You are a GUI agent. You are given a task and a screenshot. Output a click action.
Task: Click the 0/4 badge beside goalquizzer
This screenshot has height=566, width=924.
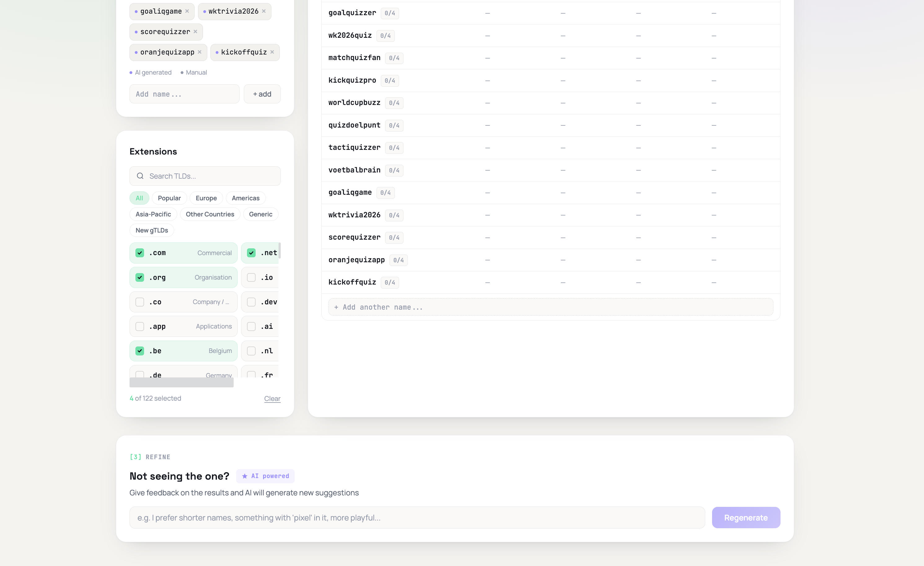pyautogui.click(x=389, y=13)
